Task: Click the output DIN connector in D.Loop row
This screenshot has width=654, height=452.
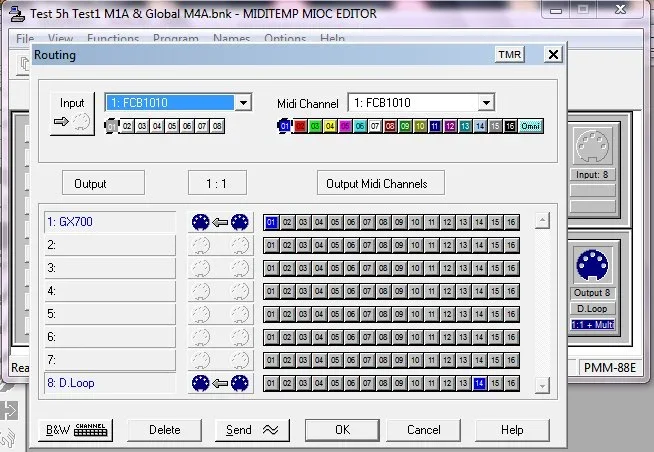Action: [x=200, y=383]
